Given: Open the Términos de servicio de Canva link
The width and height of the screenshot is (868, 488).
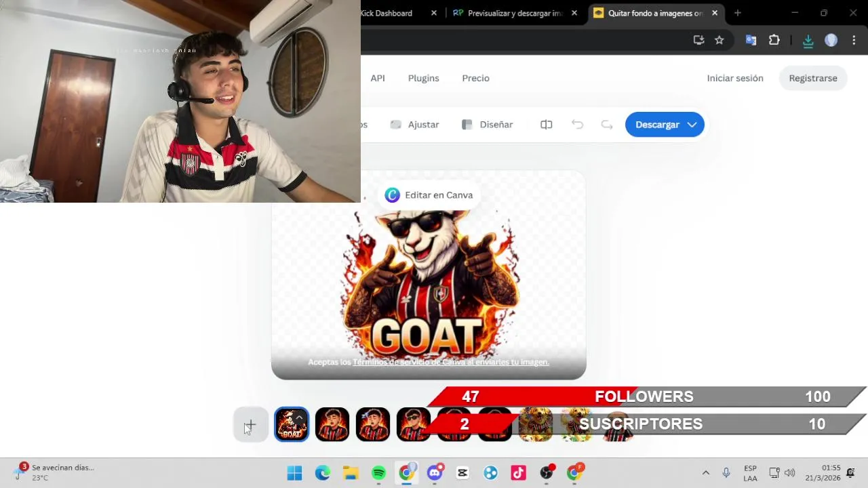Looking at the screenshot, I should click(450, 363).
